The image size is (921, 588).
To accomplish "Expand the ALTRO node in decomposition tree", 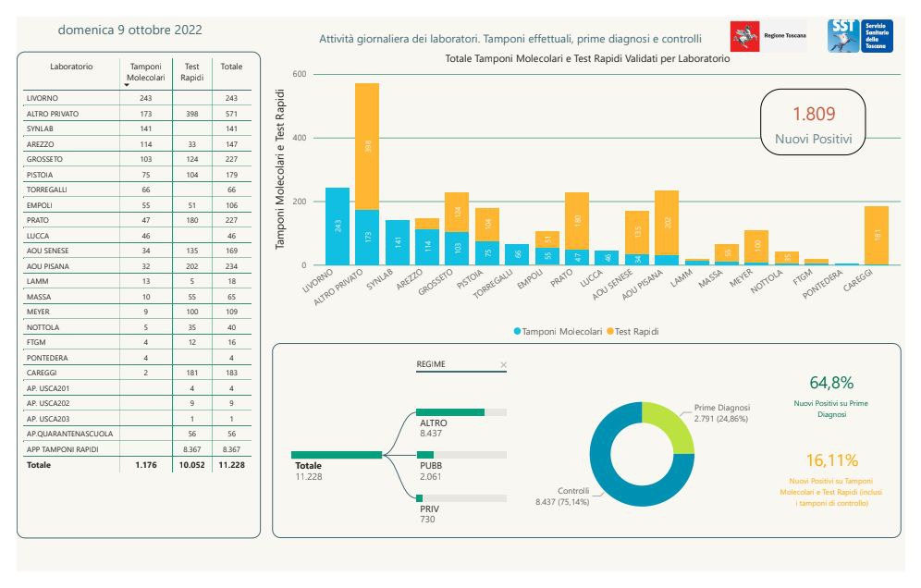I will coord(450,412).
